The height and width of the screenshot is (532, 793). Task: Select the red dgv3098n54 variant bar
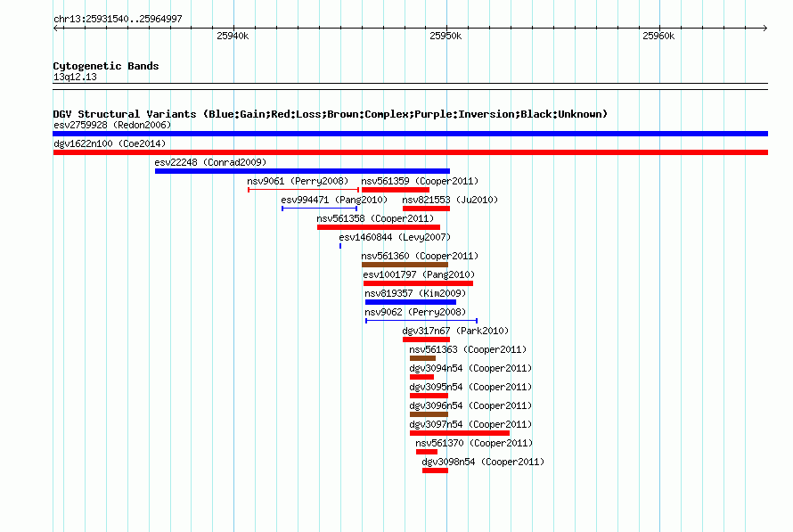(x=436, y=471)
